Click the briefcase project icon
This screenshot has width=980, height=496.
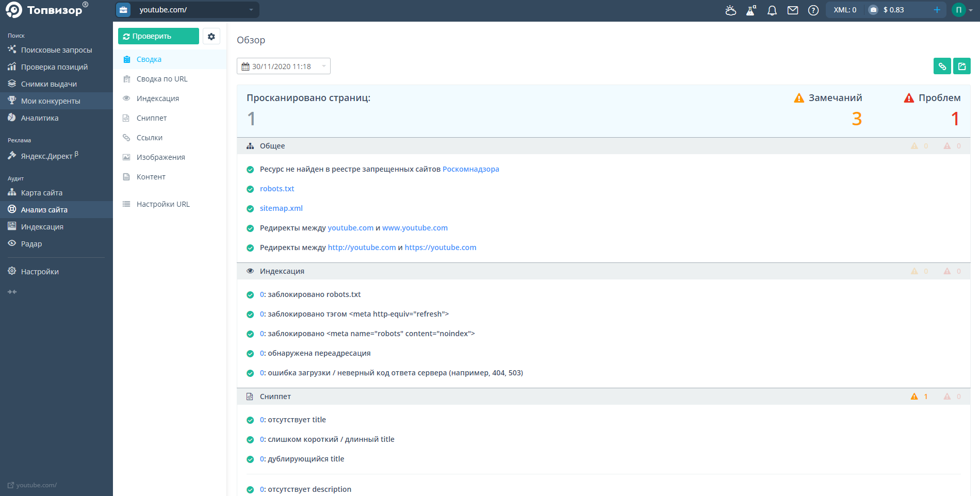(123, 10)
